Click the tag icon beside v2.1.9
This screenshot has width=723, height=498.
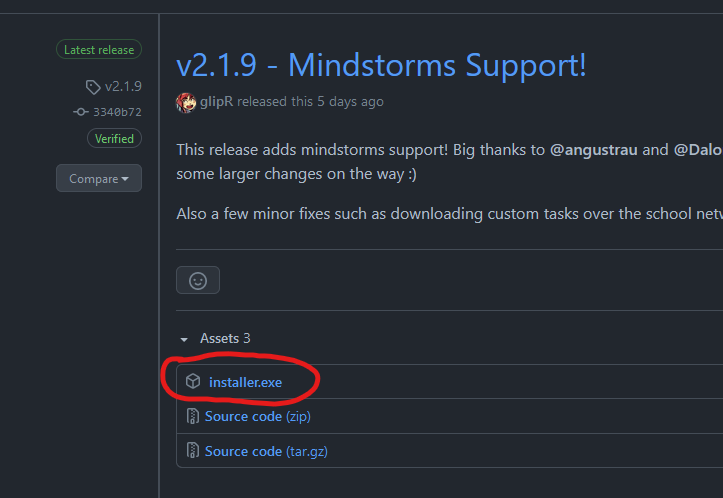[93, 87]
